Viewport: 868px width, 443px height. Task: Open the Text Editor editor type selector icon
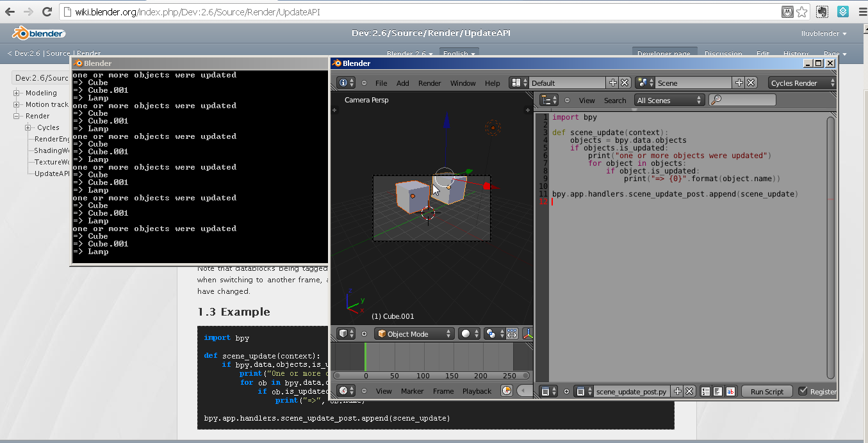pyautogui.click(x=550, y=391)
